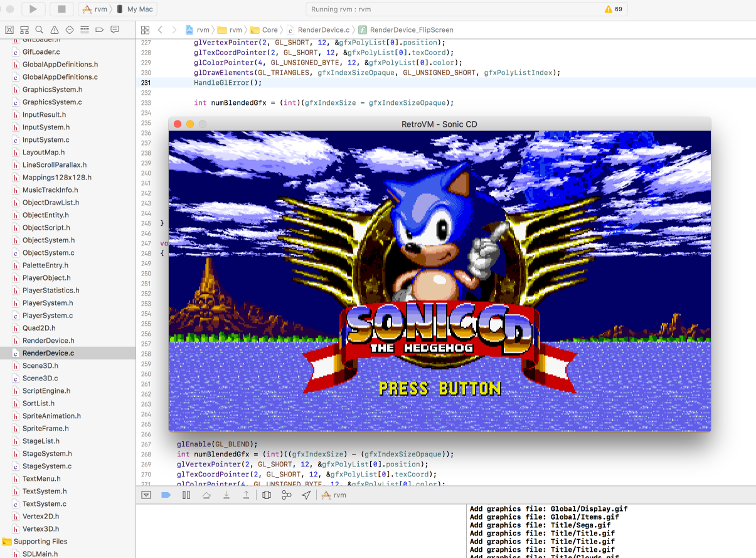Open the rvm scheme selector
Image resolution: width=756 pixels, height=558 pixels.
96,9
